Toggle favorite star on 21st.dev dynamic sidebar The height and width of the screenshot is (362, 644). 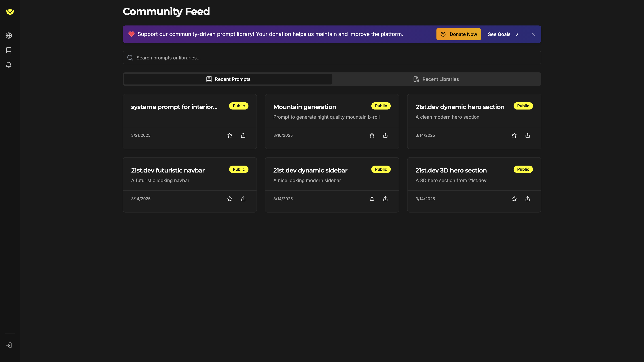tap(372, 199)
